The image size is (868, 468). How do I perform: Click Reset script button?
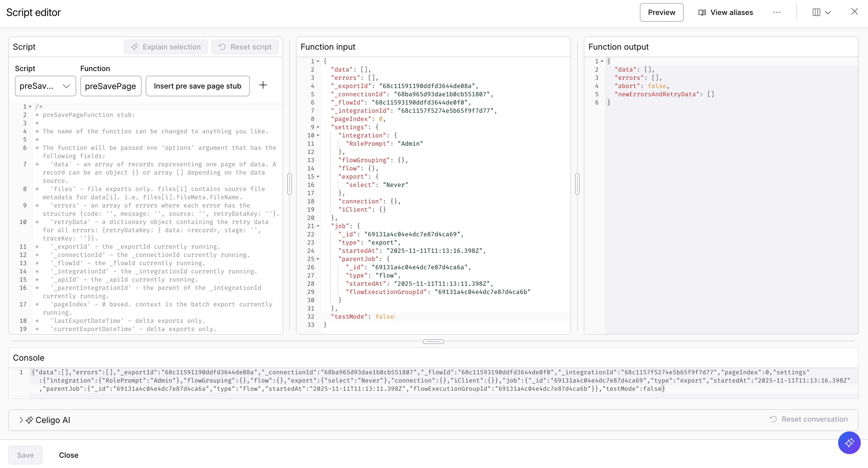[x=245, y=47]
